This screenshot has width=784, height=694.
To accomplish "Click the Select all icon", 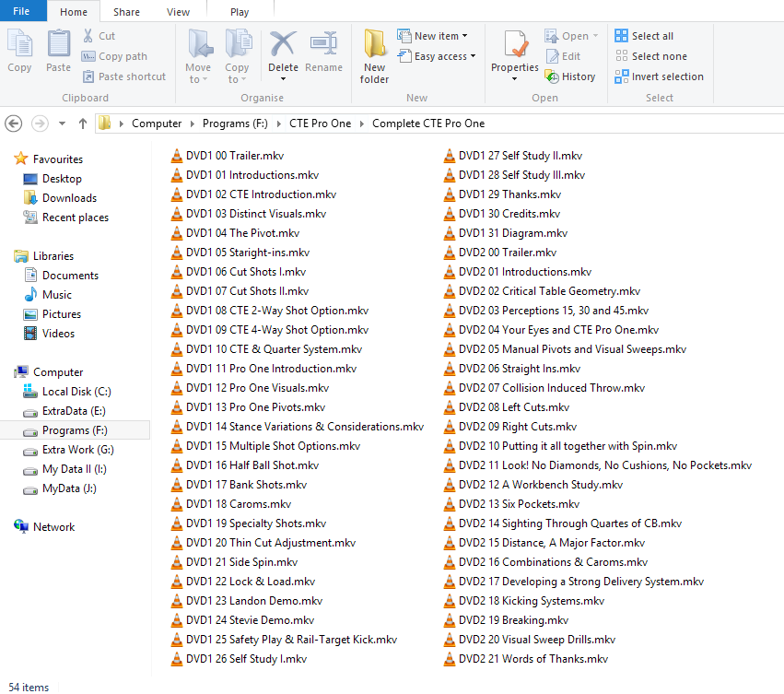I will (x=644, y=36).
